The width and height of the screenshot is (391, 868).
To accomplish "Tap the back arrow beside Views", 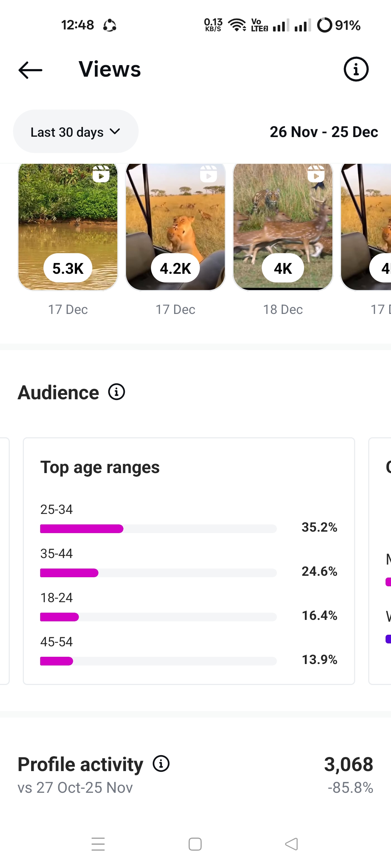I will 30,70.
